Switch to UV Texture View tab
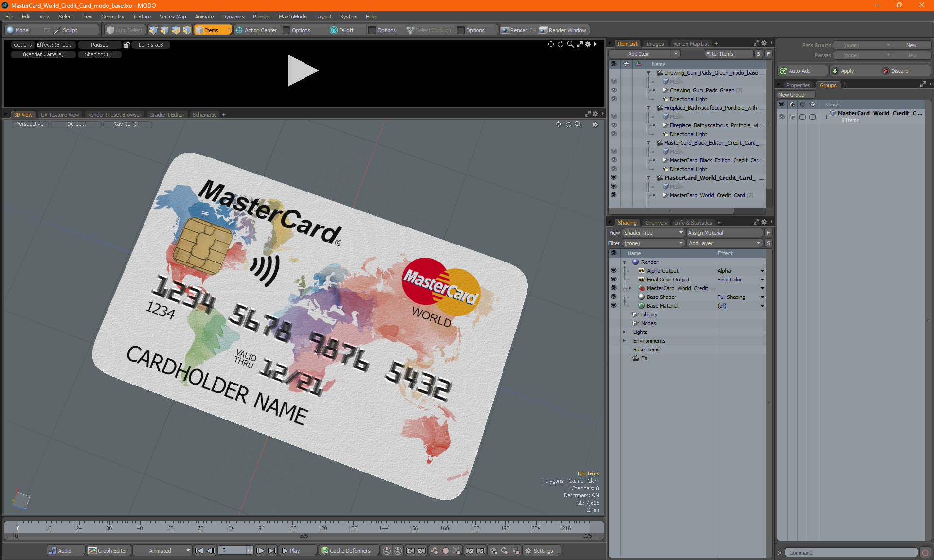 (x=60, y=115)
